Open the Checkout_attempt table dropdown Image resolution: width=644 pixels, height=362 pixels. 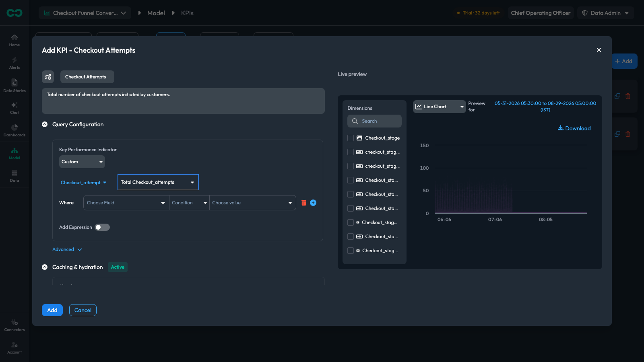[83, 183]
